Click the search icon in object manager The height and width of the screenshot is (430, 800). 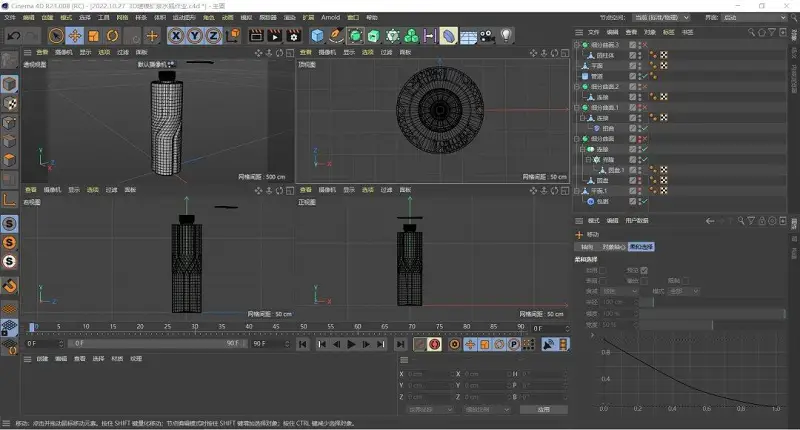(751, 32)
